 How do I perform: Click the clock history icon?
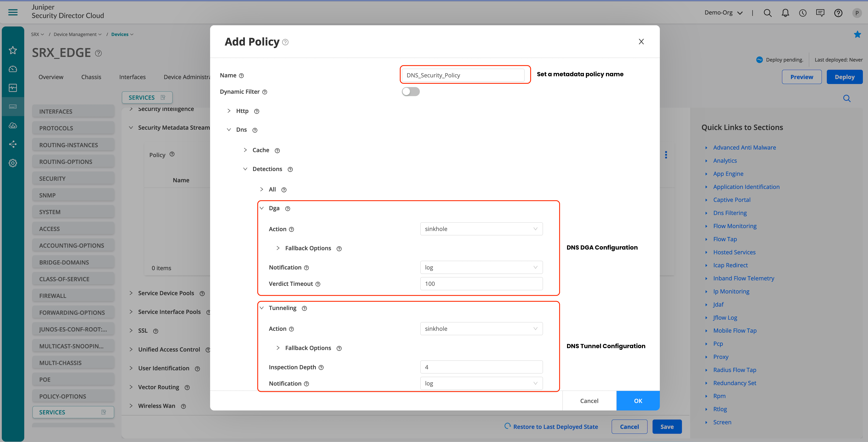coord(803,13)
